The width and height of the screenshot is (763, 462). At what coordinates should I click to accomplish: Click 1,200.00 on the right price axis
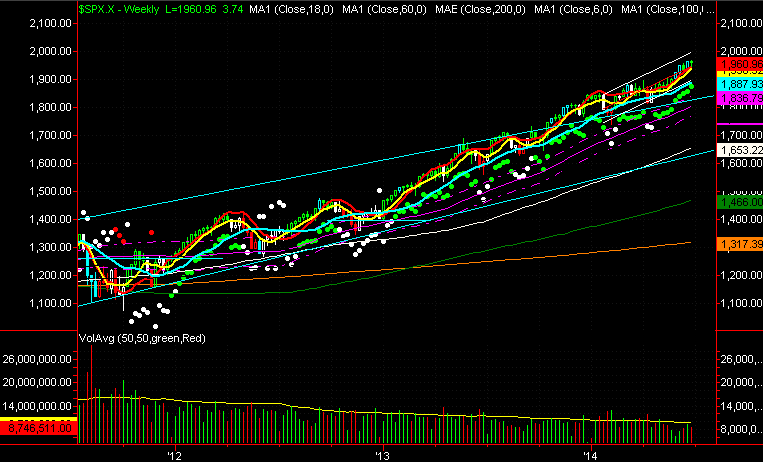[x=741, y=275]
